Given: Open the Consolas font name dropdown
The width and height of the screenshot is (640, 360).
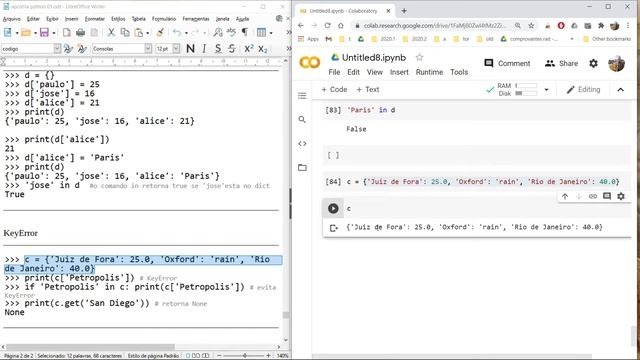Looking at the screenshot, I should [148, 49].
